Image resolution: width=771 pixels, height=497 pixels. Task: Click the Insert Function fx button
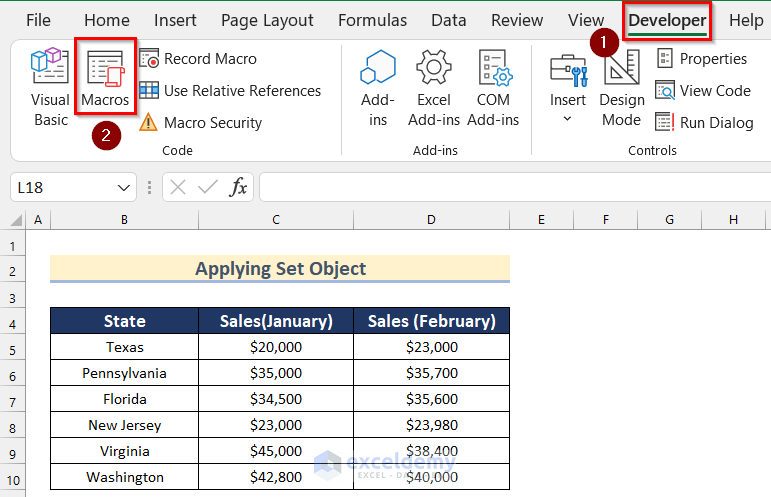pyautogui.click(x=238, y=188)
